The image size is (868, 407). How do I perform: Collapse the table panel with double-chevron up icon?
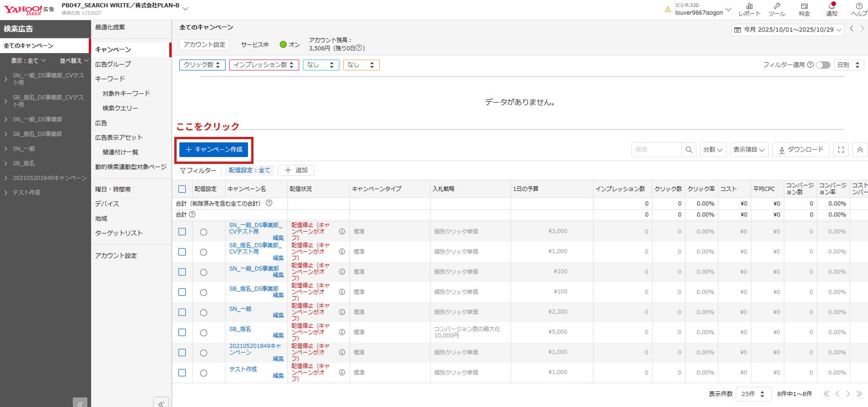[x=860, y=150]
